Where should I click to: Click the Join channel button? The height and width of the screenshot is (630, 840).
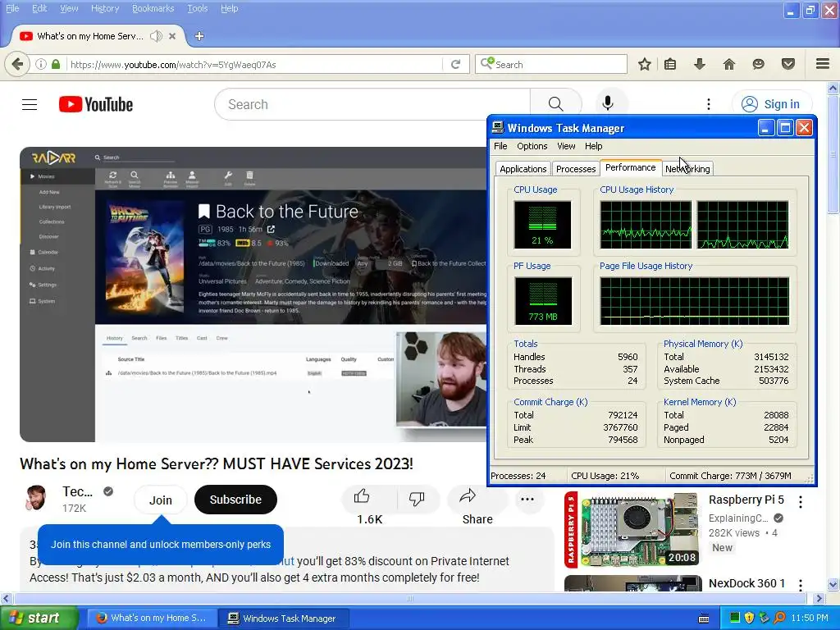pyautogui.click(x=160, y=500)
